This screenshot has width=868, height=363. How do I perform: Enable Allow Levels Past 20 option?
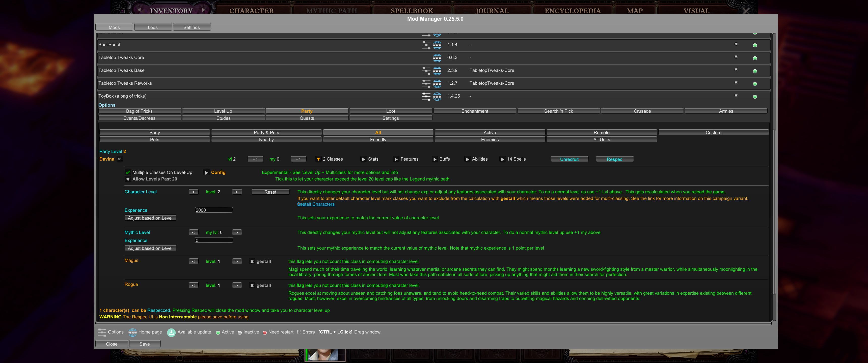tap(128, 179)
